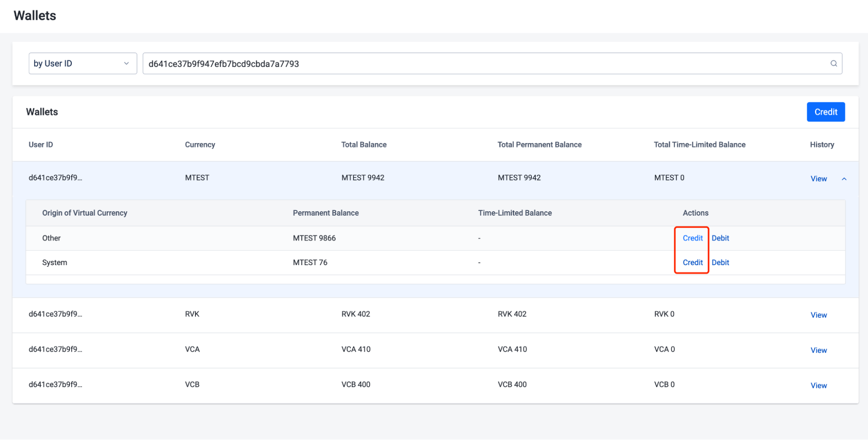The height and width of the screenshot is (440, 868).
Task: Credit the System origin balance
Action: (692, 263)
